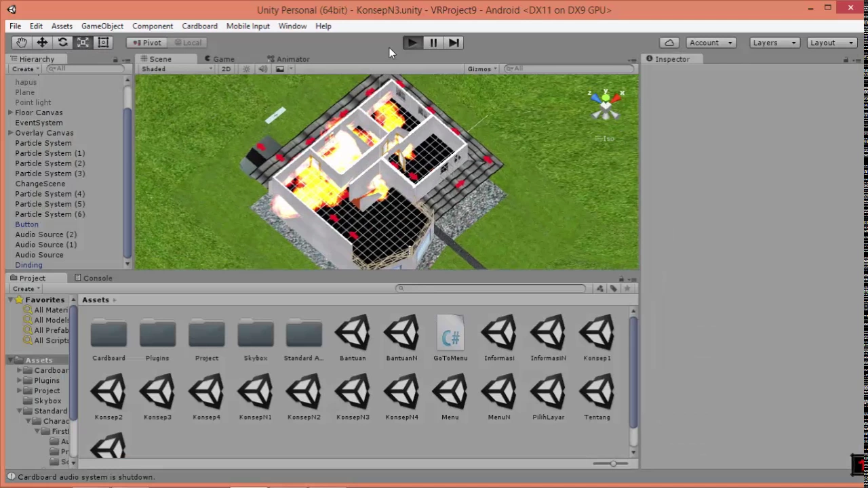This screenshot has width=868, height=488.
Task: Select the Konsep1 scene asset
Action: pos(597,338)
